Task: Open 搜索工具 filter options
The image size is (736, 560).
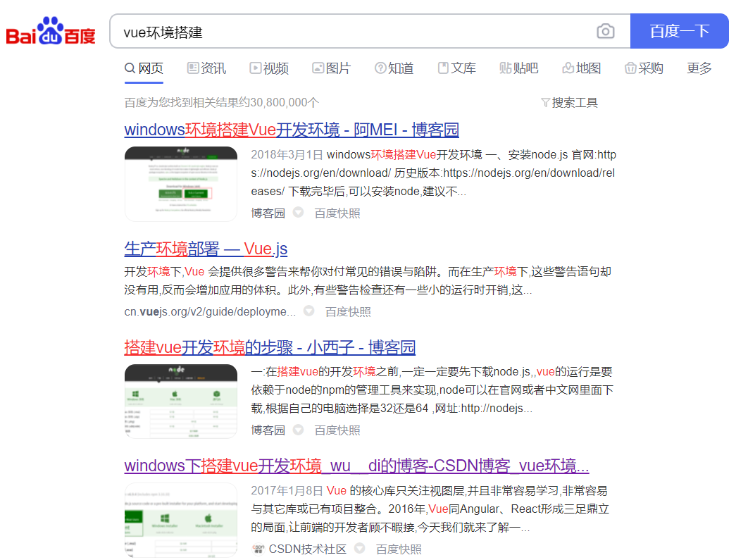Action: [569, 102]
